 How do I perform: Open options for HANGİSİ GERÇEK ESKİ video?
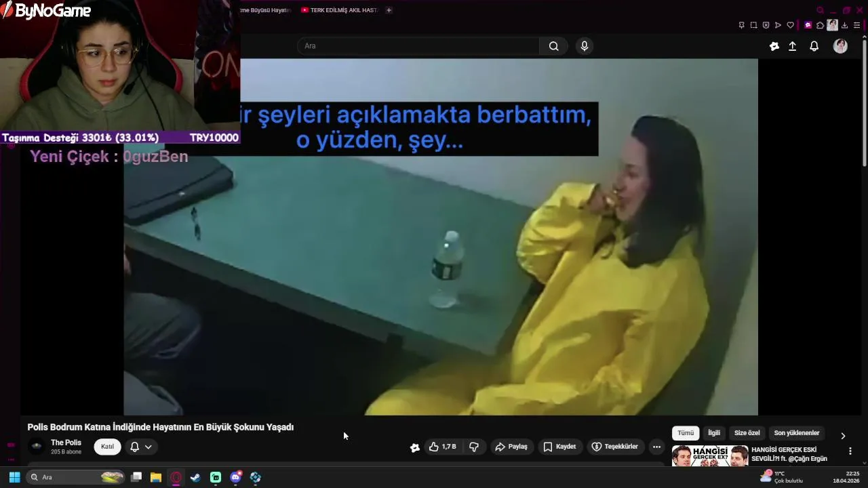click(x=850, y=451)
